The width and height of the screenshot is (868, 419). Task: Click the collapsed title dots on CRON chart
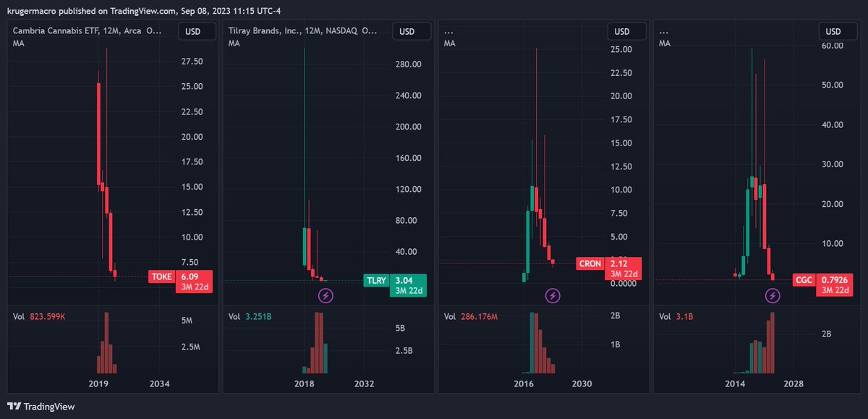tap(449, 31)
